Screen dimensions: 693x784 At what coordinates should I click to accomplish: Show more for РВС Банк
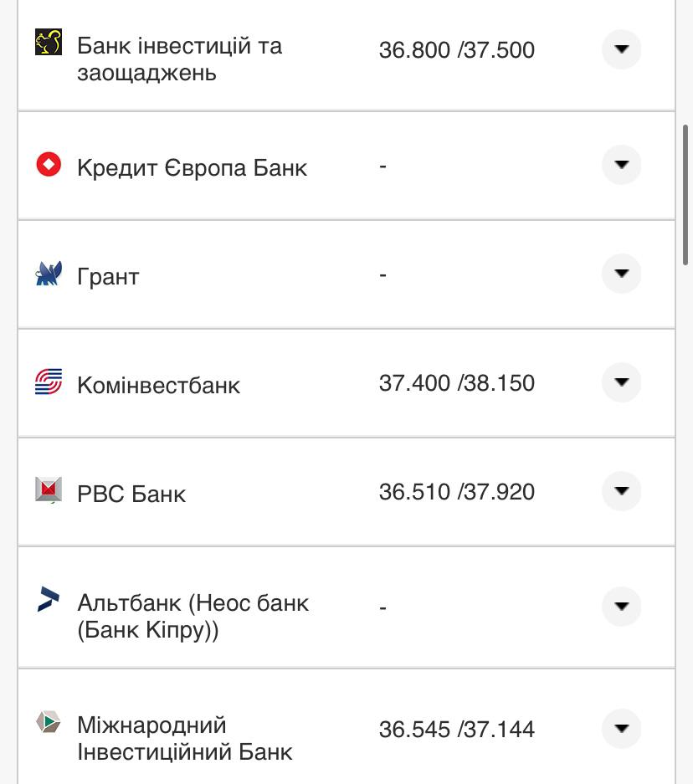(x=621, y=491)
